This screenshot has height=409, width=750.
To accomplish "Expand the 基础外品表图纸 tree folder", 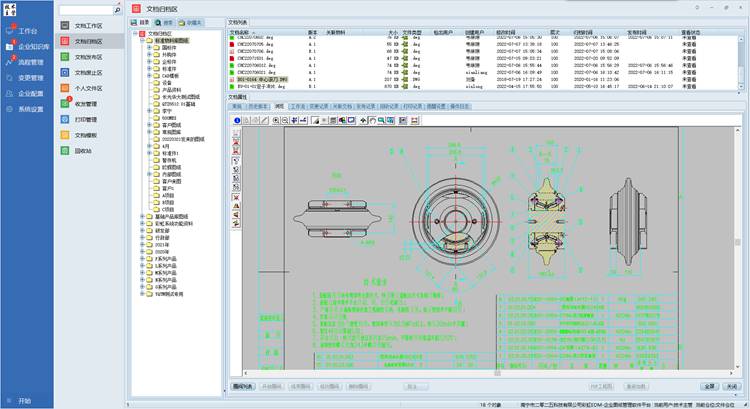I will [x=141, y=218].
